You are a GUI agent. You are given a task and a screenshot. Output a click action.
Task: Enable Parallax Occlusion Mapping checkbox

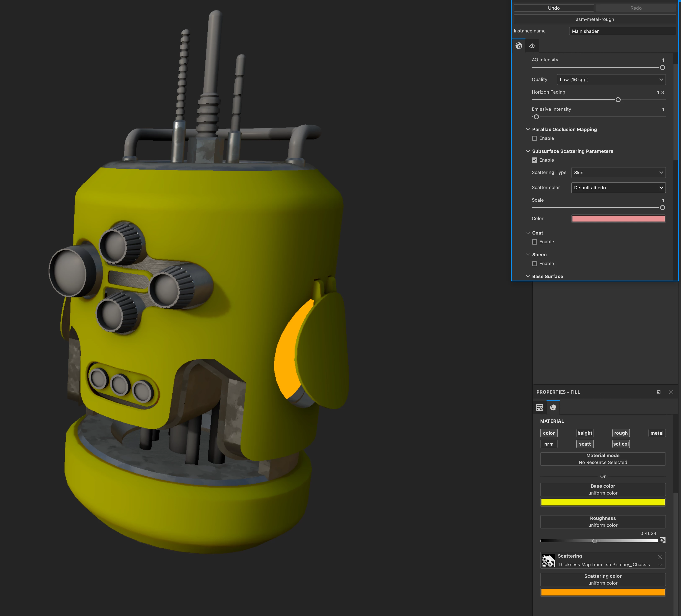point(534,138)
